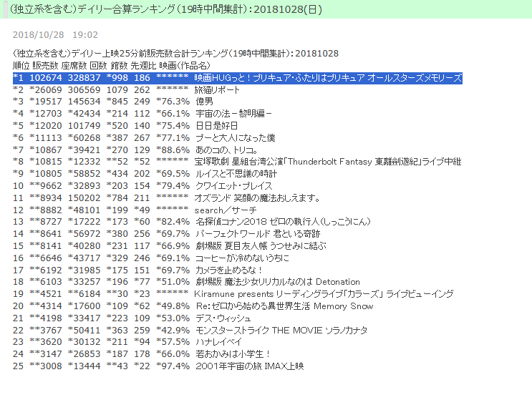The height and width of the screenshot is (415, 532).
Task: Click the row ハナレイベイ
Action: click(x=127, y=342)
